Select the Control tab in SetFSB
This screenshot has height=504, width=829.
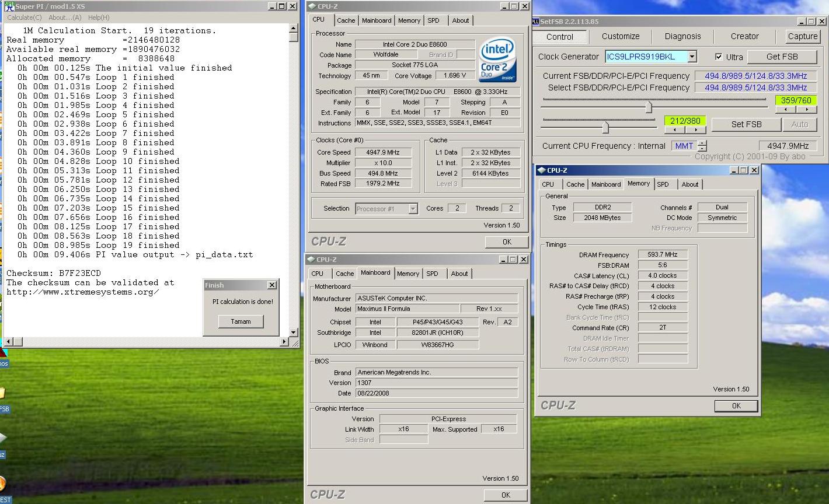tap(559, 36)
